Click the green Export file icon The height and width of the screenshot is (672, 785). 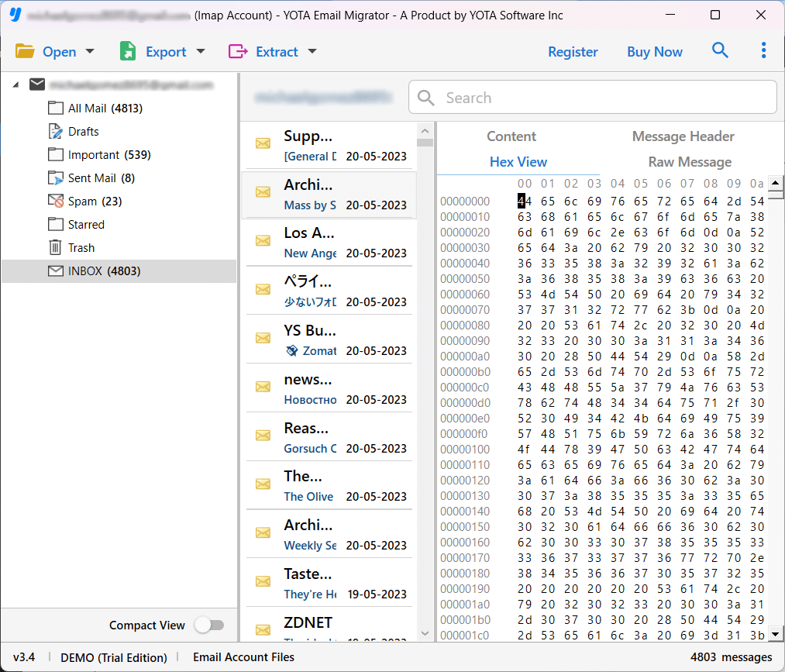pyautogui.click(x=128, y=51)
